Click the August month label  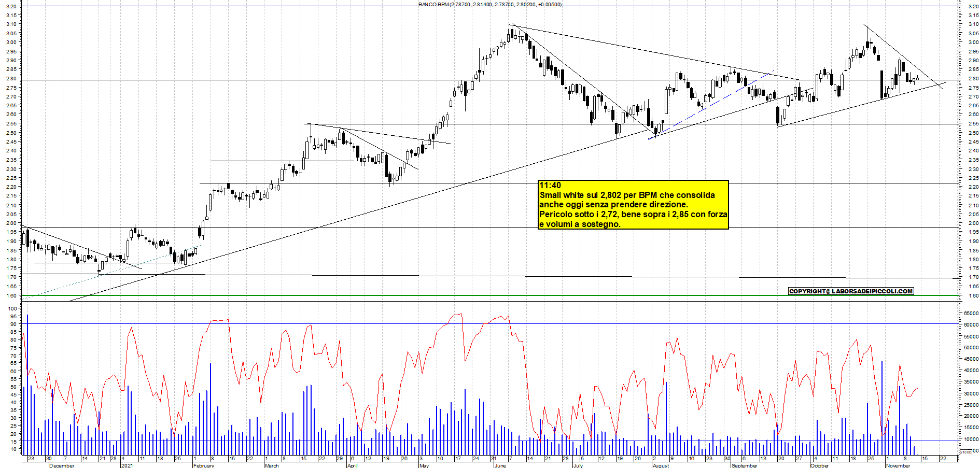[661, 465]
